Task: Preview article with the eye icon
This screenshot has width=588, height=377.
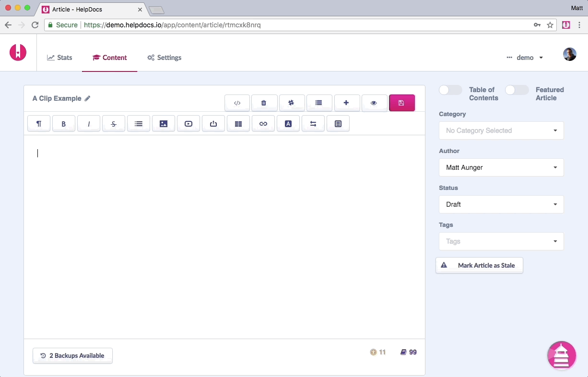Action: click(374, 103)
